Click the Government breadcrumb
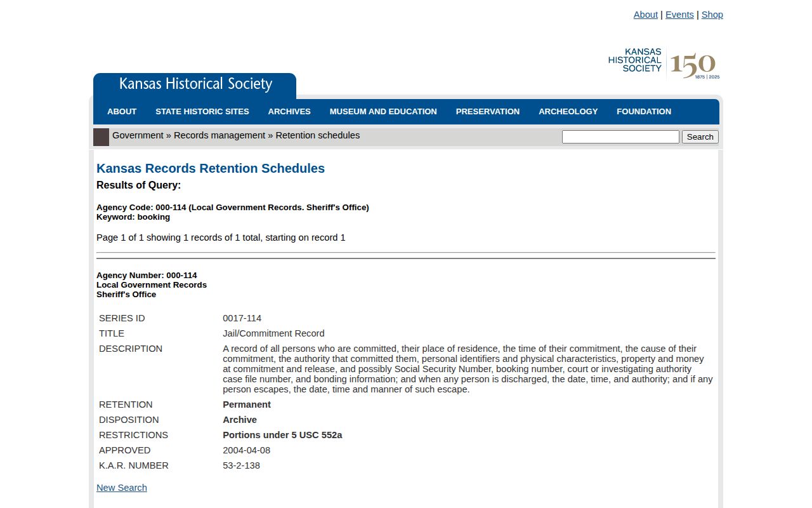Screen dimensions: 812x508 [138, 135]
